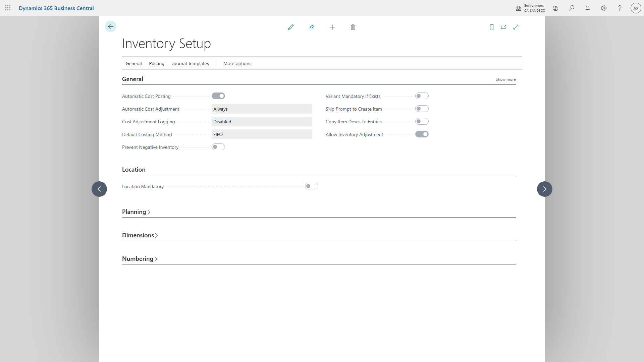Open the Default Costing Method field
Viewport: 644px width, 362px height.
point(262,134)
